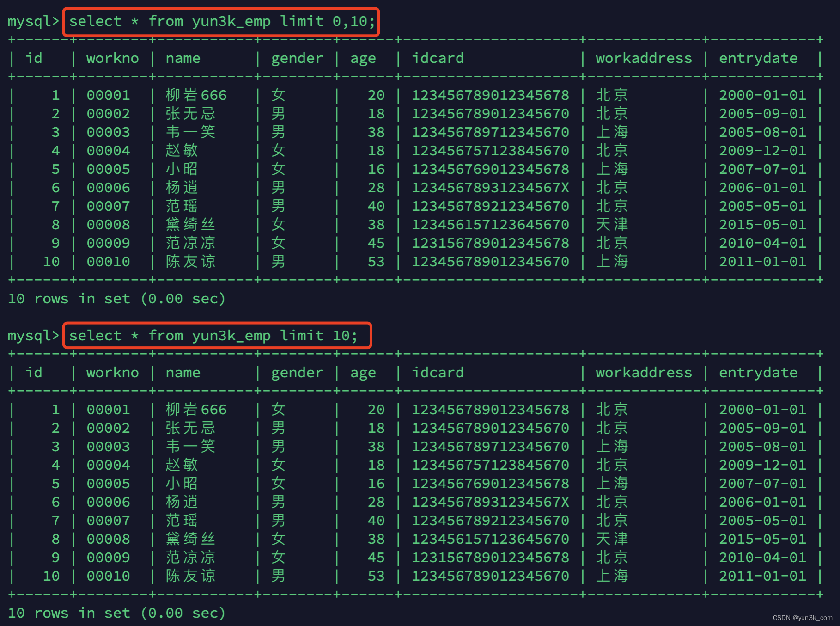Click name '黛绮丝' in limit 10 results
The image size is (840, 626).
click(x=191, y=539)
